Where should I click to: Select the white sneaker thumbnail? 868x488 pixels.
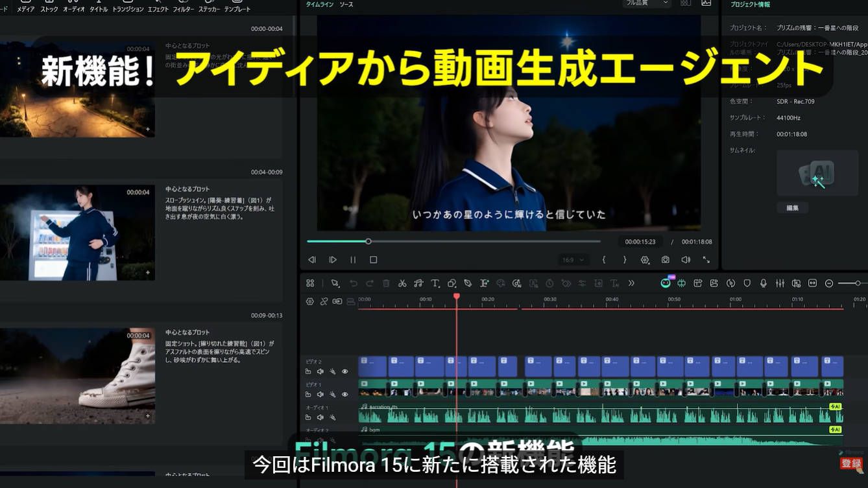point(77,376)
